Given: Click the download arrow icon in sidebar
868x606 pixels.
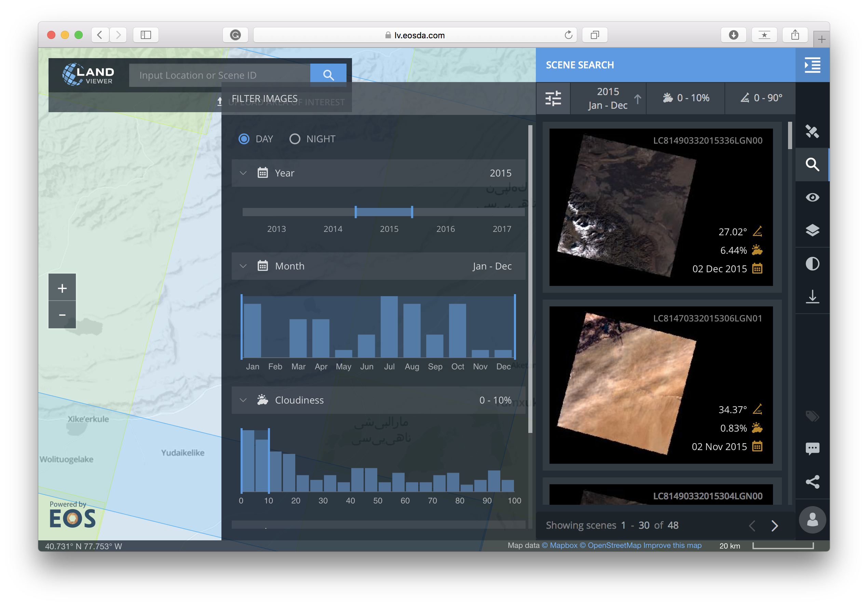Looking at the screenshot, I should click(812, 297).
